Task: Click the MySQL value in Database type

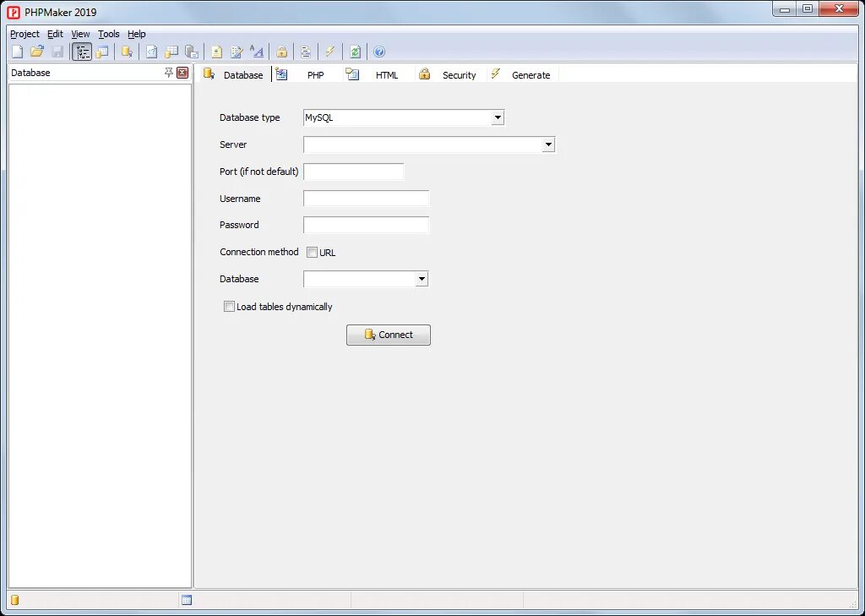Action: tap(319, 117)
